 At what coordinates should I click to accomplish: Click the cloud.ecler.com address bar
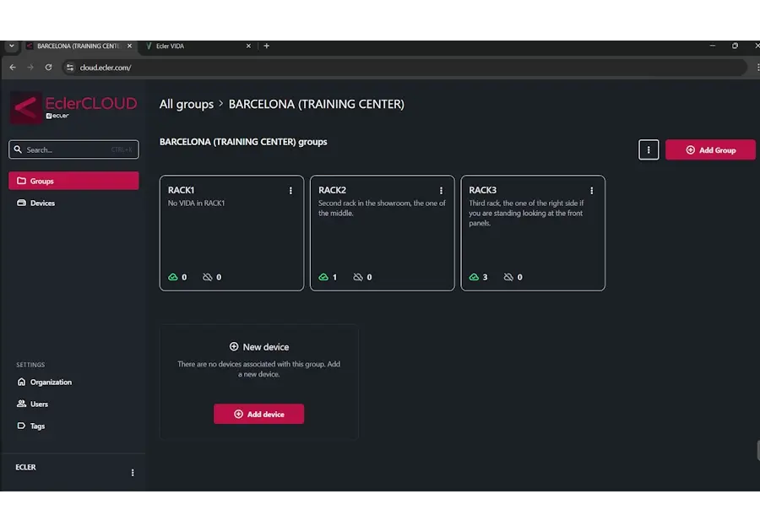click(404, 68)
